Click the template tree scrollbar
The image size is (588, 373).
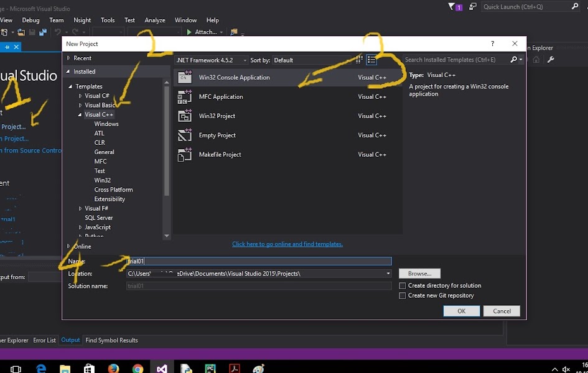point(167,140)
